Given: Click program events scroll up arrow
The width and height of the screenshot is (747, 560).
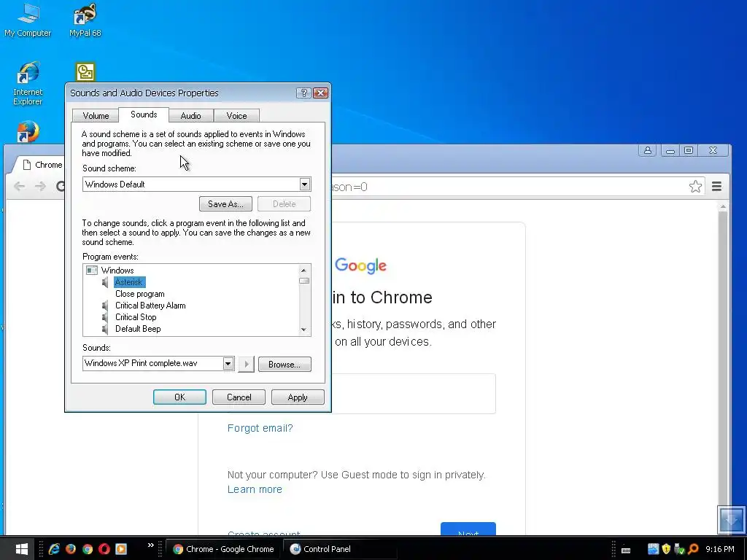Looking at the screenshot, I should click(304, 271).
